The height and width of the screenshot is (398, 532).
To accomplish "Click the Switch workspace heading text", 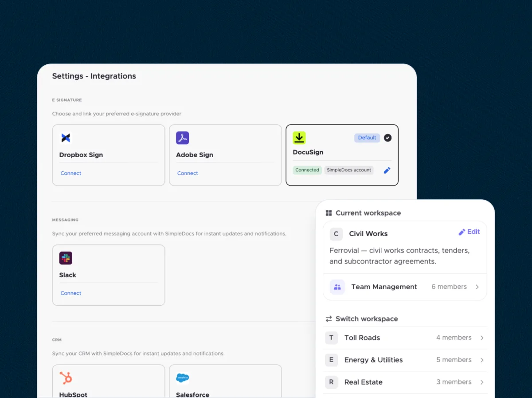I will click(x=367, y=319).
